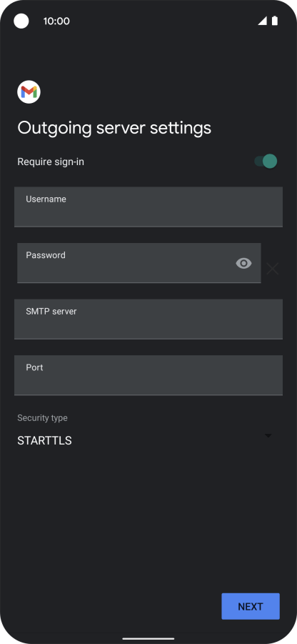Click the Security type dropdown arrow

268,436
